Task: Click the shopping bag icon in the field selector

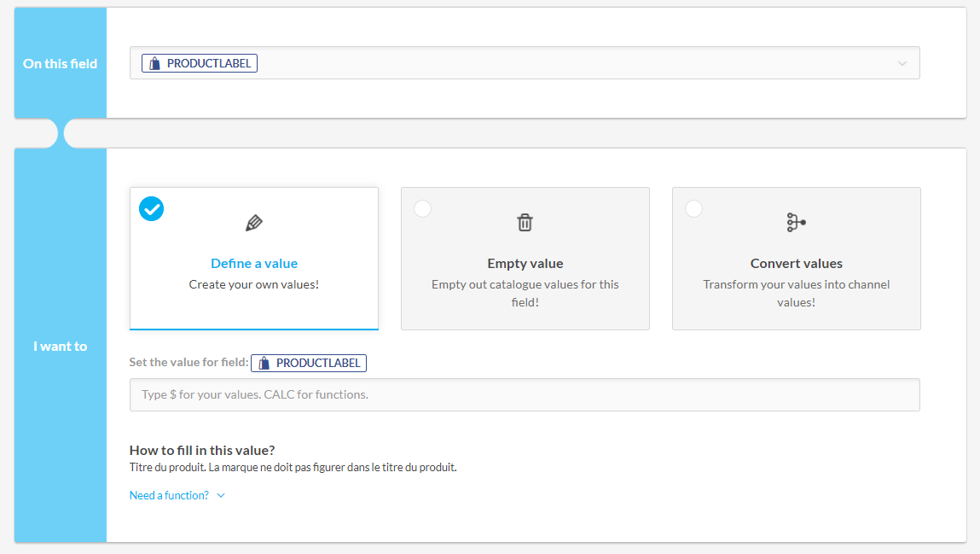Action: pyautogui.click(x=154, y=63)
